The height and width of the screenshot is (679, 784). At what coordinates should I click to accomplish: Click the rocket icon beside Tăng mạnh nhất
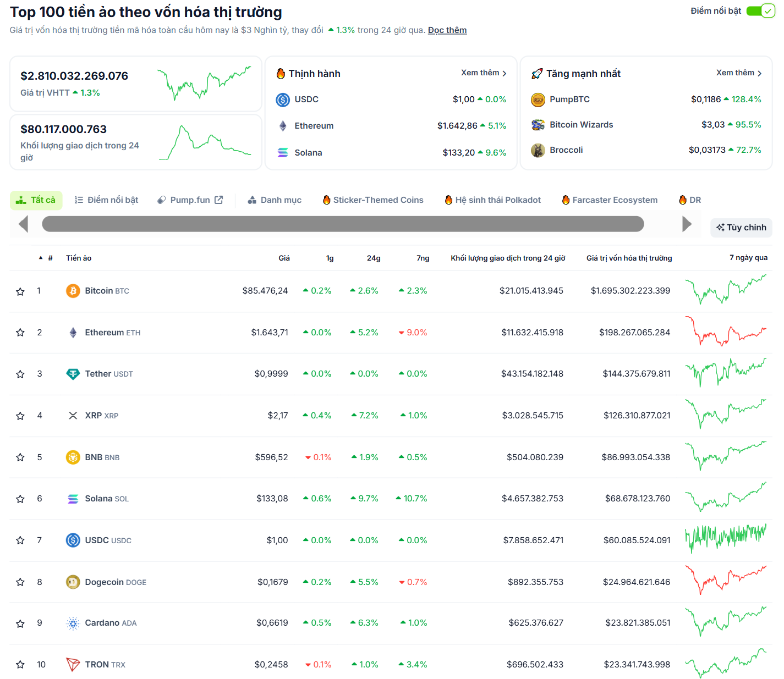click(537, 74)
